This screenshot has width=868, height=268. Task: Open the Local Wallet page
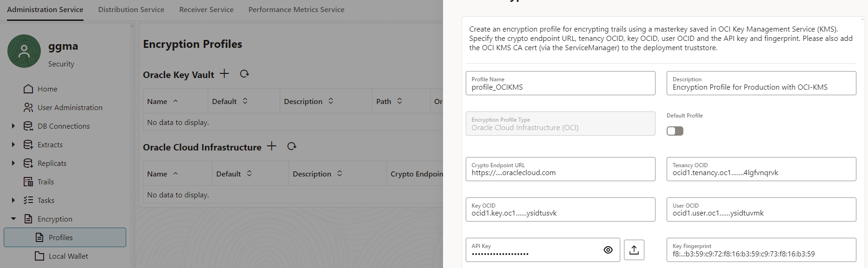(x=68, y=256)
